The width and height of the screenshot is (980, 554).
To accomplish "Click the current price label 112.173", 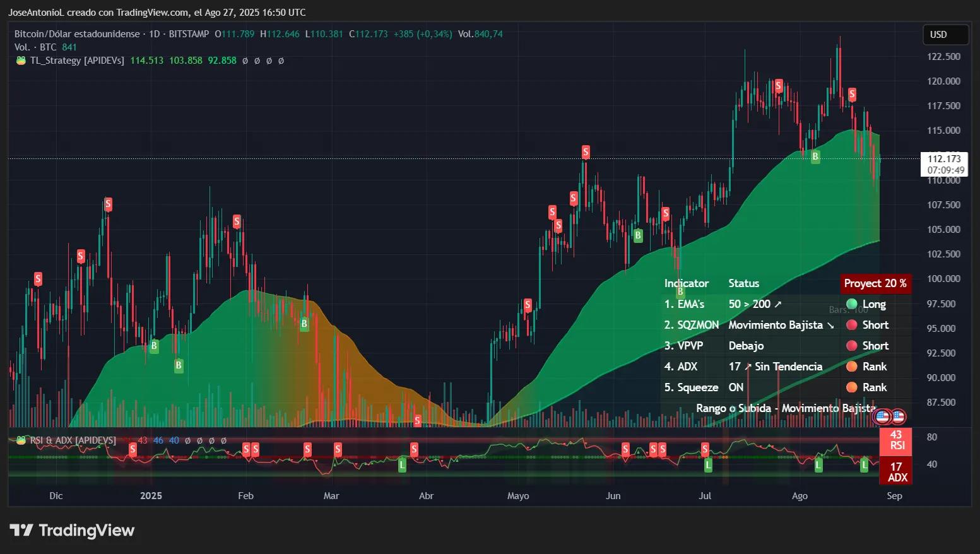I will coord(944,159).
